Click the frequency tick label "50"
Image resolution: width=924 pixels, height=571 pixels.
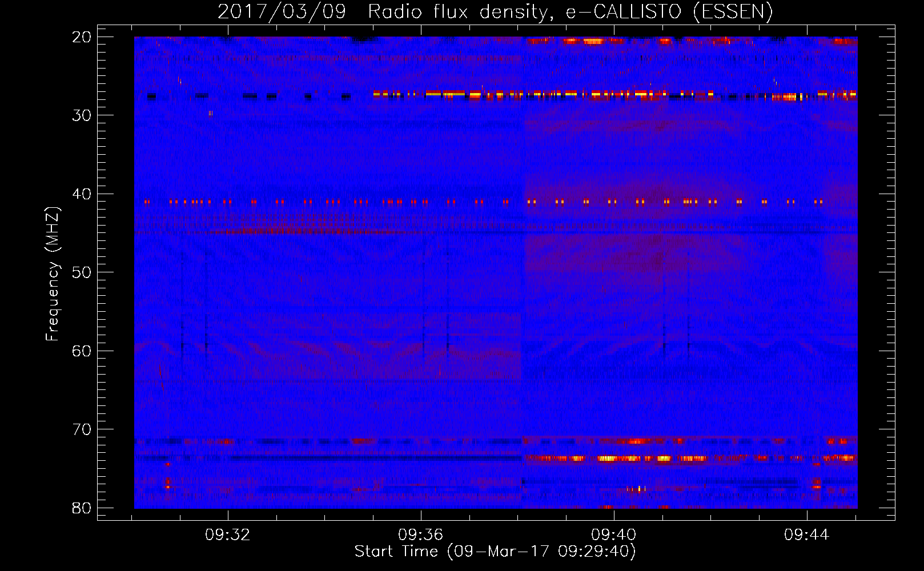click(x=82, y=272)
